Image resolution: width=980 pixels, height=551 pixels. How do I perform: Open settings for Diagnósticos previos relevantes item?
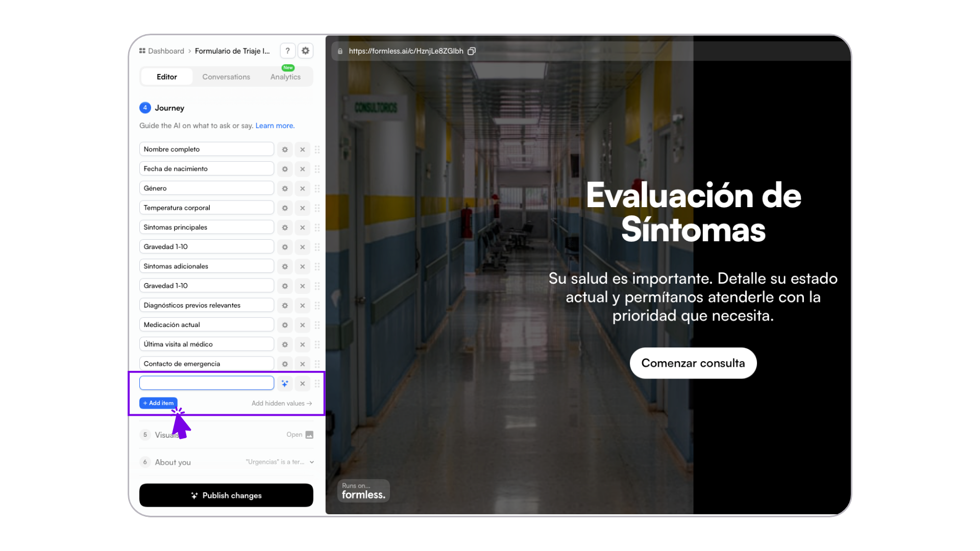(285, 306)
